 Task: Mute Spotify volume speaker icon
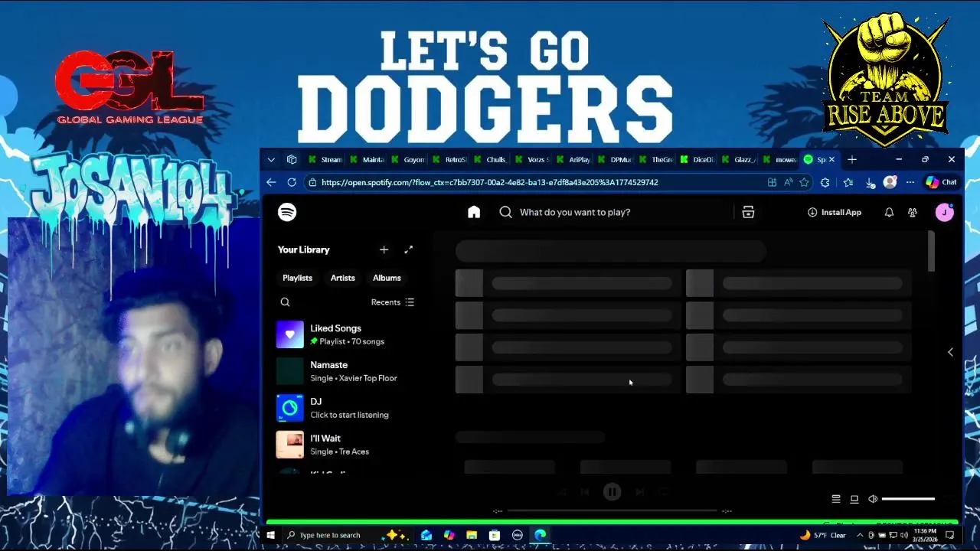(x=873, y=499)
